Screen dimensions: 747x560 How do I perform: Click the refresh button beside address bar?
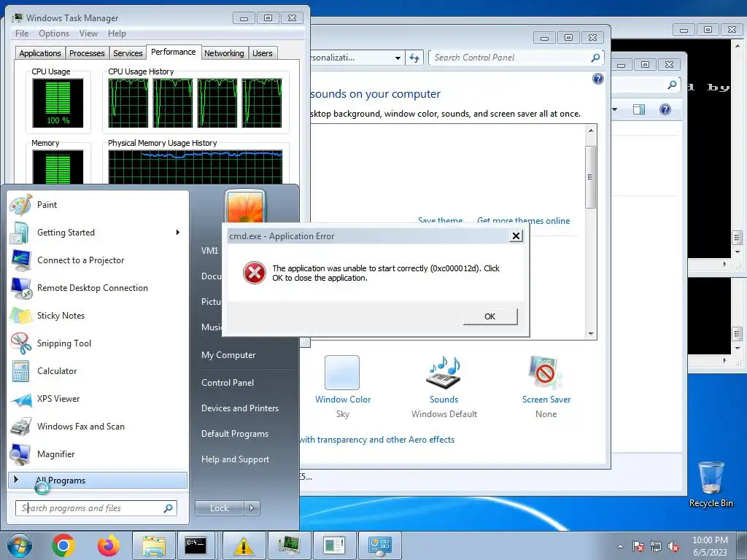coord(414,58)
